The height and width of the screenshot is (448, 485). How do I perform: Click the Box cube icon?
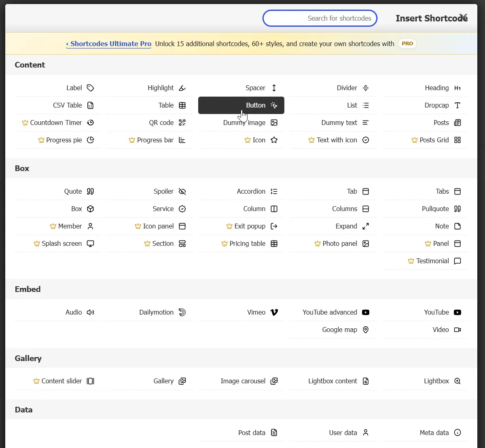point(90,209)
